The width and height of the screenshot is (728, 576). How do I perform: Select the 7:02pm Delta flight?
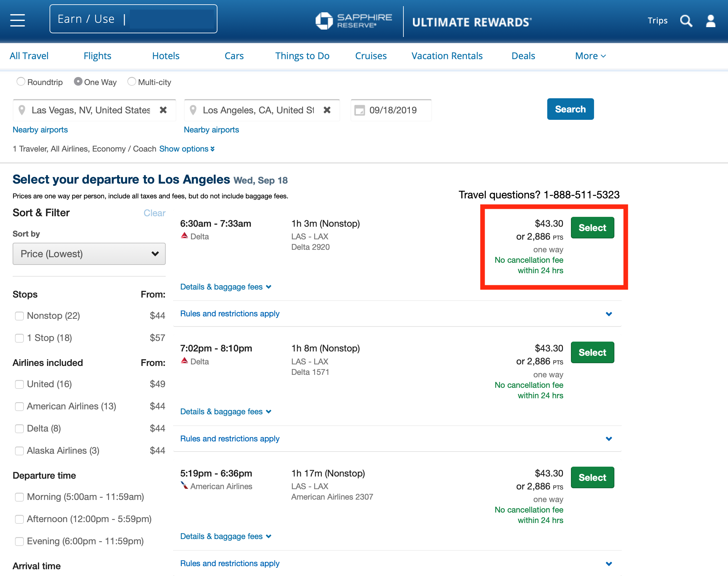click(592, 353)
